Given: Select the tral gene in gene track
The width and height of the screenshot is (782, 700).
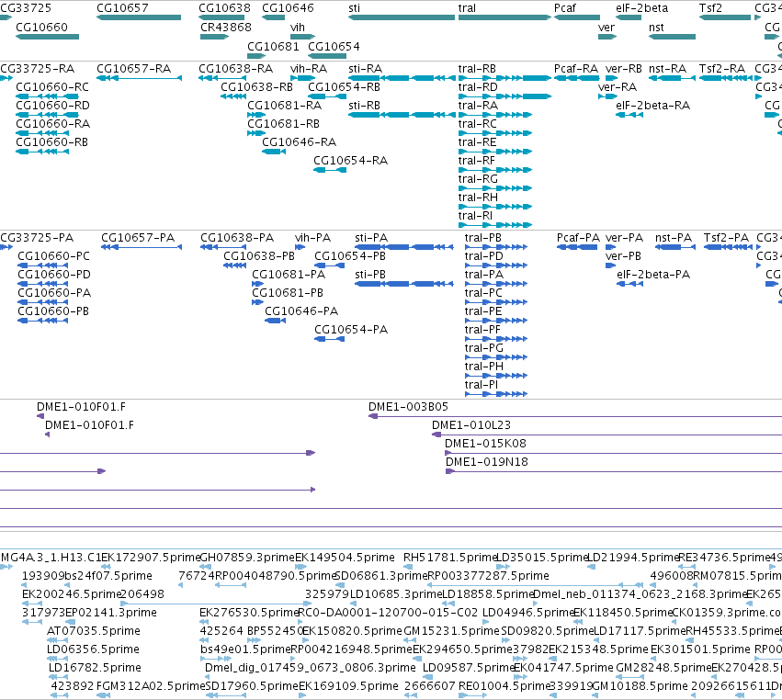Looking at the screenshot, I should (x=504, y=17).
